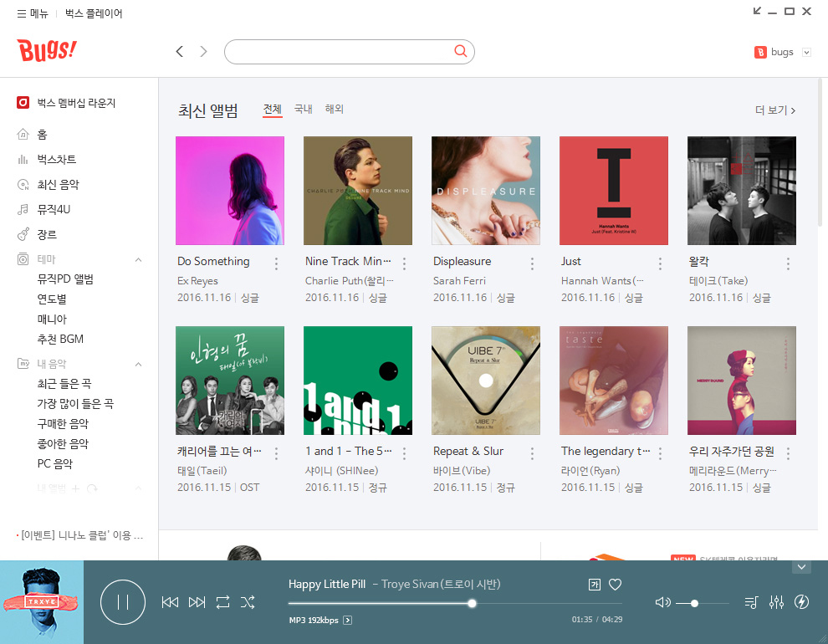The image size is (828, 644).
Task: Open more options for 왈칵 album
Action: (x=788, y=263)
